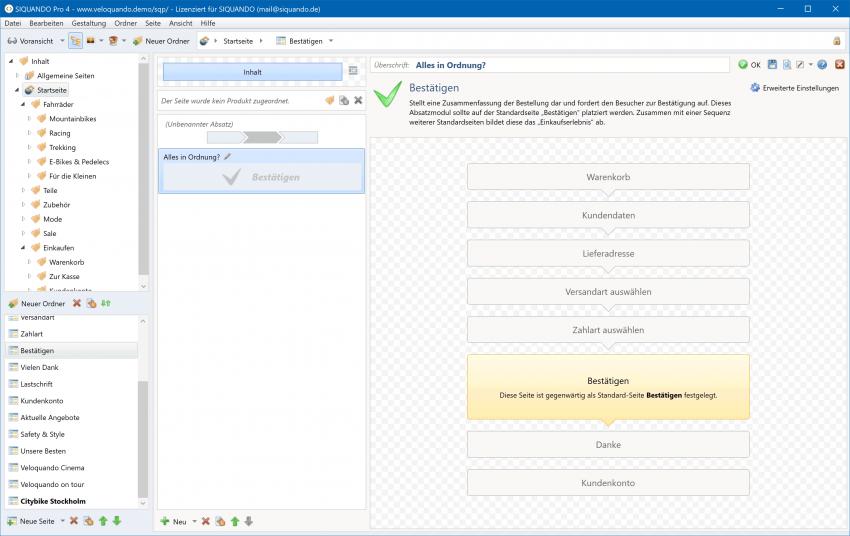Expand the Teile folder in tree

[21, 190]
